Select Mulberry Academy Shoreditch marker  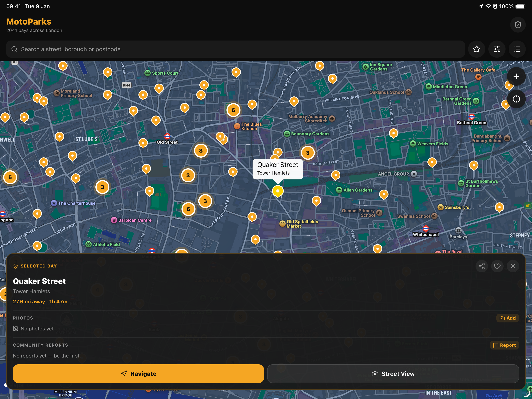(332, 118)
